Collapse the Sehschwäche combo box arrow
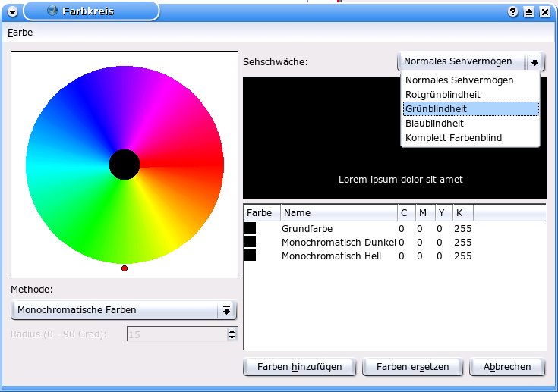This screenshot has height=392, width=558. 534,61
